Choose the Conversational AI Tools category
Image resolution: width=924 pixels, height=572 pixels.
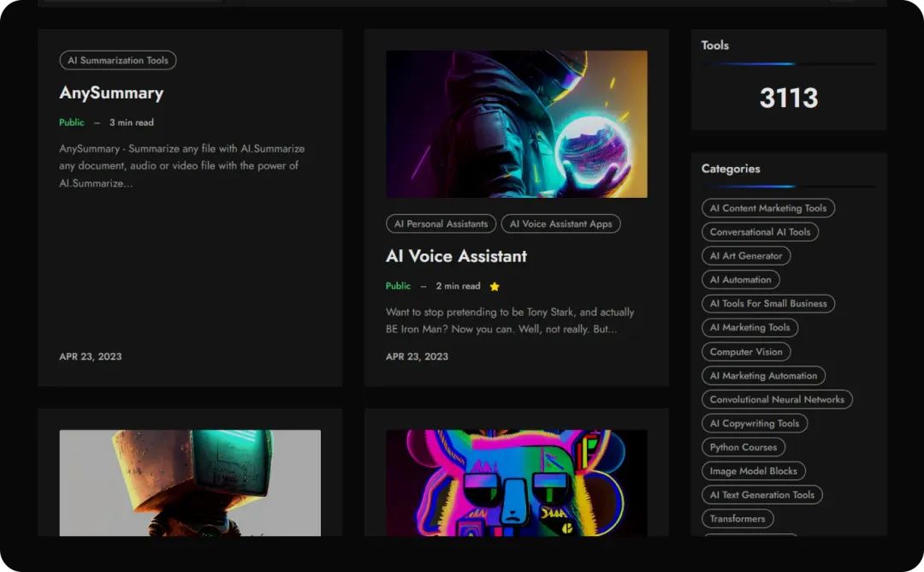760,232
